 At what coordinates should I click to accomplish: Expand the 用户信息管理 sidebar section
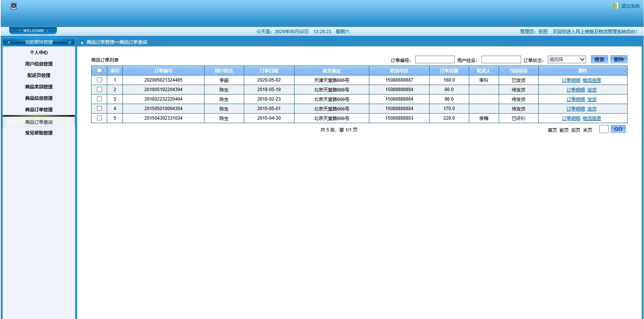pos(39,64)
